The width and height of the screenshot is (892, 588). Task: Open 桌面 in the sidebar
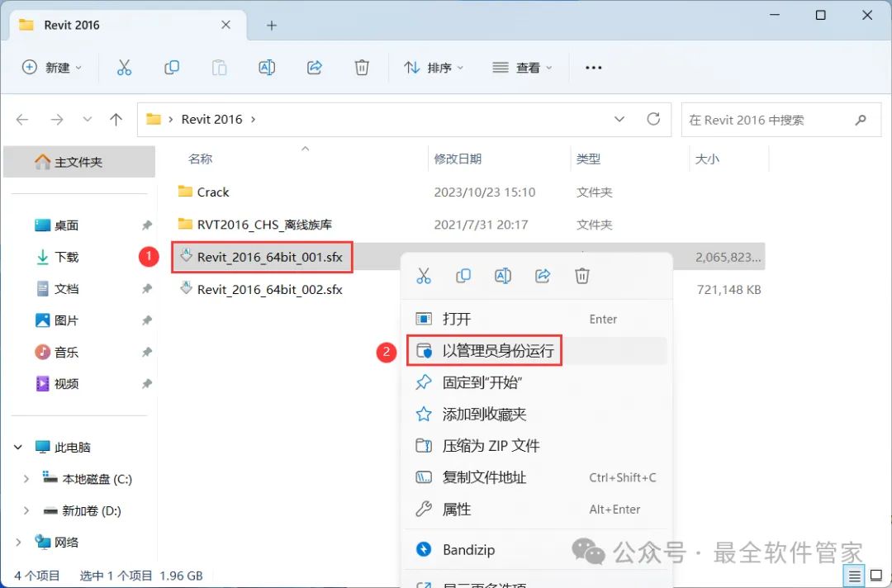[x=67, y=225]
